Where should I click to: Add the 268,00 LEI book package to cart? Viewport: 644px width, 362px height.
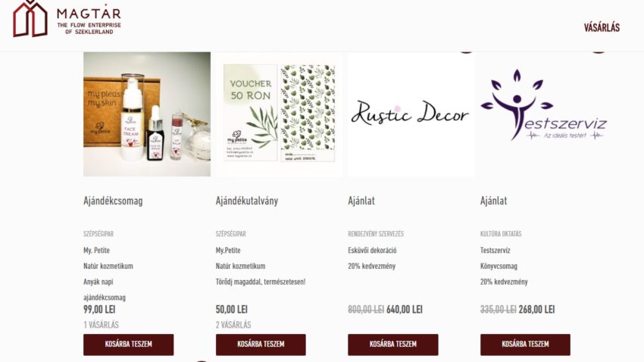(x=525, y=345)
